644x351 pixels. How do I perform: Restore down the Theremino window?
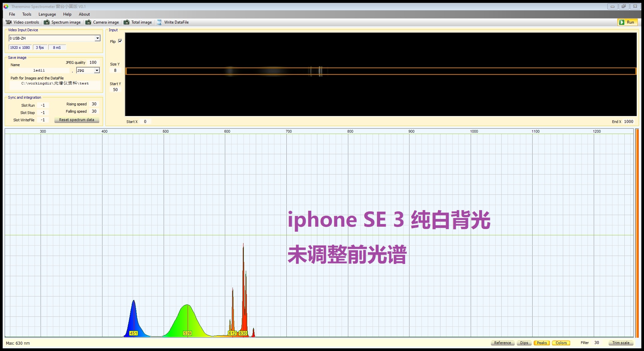[x=624, y=6]
